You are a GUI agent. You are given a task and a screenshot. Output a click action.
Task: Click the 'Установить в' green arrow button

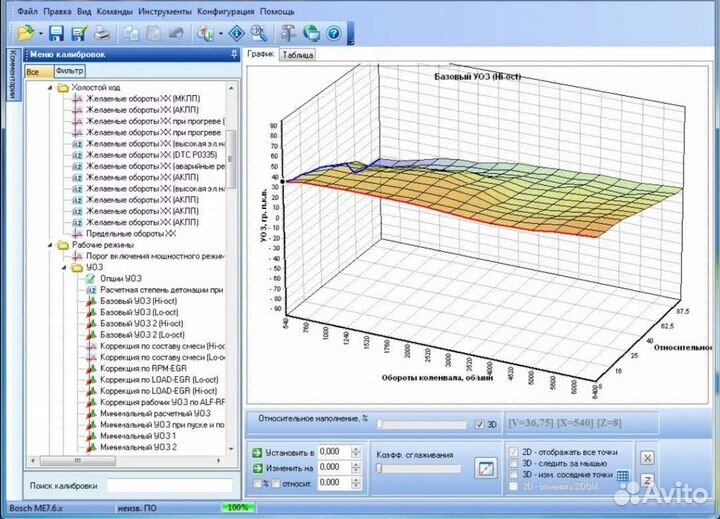259,452
